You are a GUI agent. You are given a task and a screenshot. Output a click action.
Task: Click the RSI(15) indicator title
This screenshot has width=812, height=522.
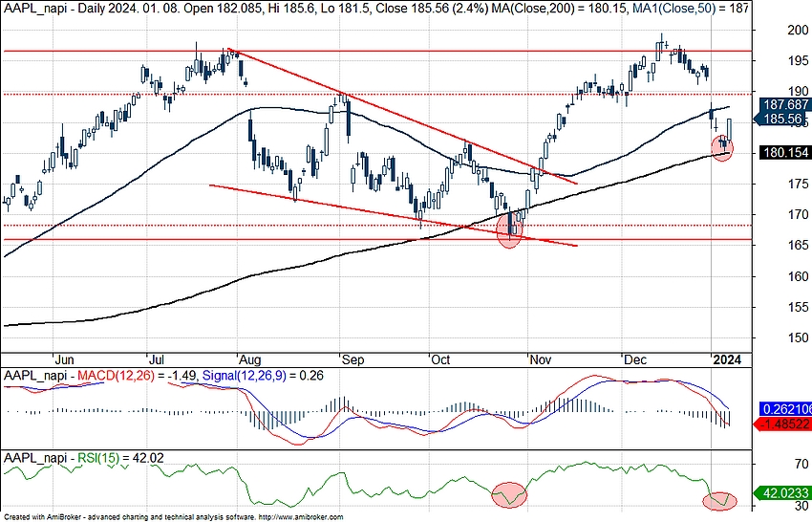point(98,458)
